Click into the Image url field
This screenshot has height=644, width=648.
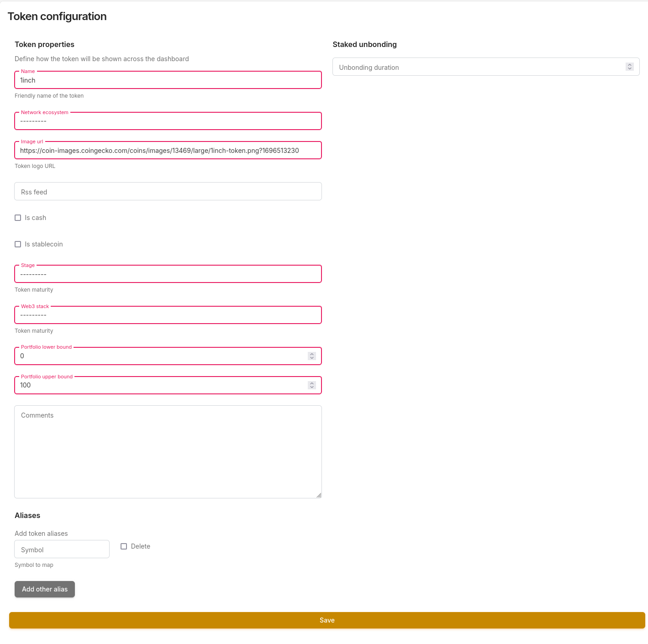tap(168, 151)
